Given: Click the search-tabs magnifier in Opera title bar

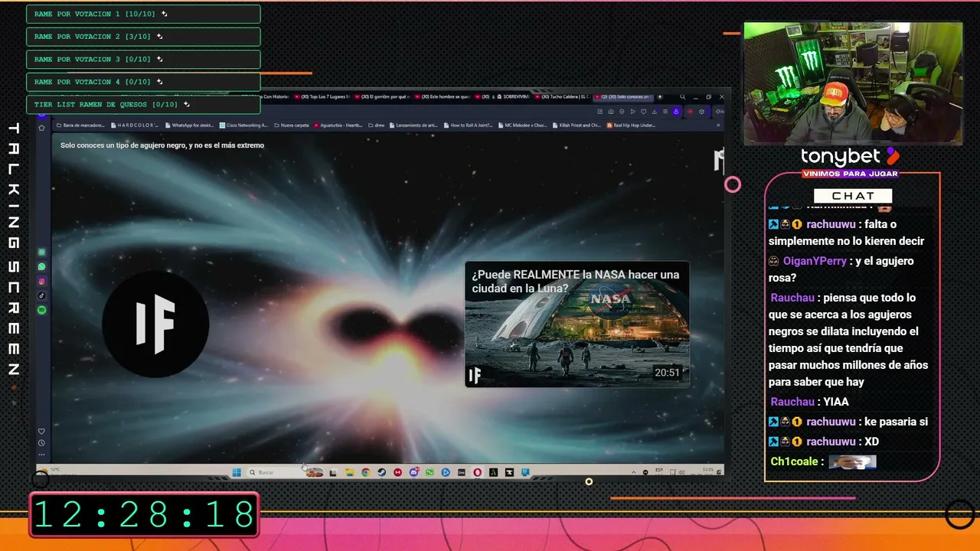Looking at the screenshot, I should coord(683,97).
